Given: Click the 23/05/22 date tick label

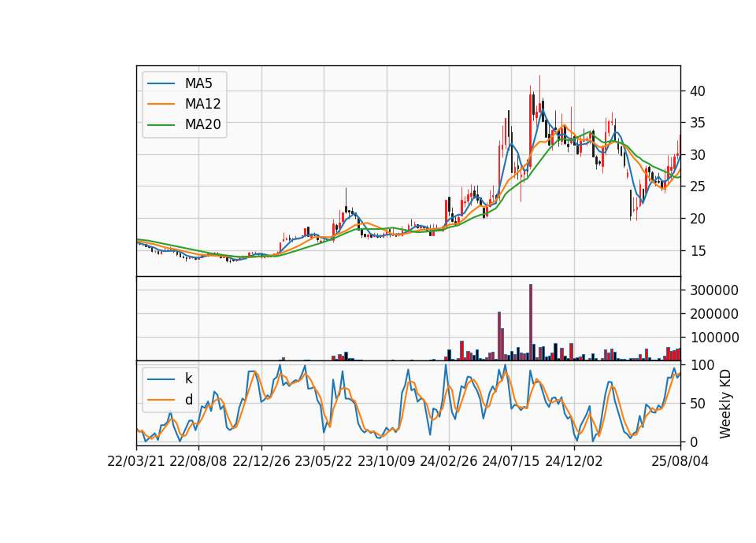Looking at the screenshot, I should click(x=324, y=461).
